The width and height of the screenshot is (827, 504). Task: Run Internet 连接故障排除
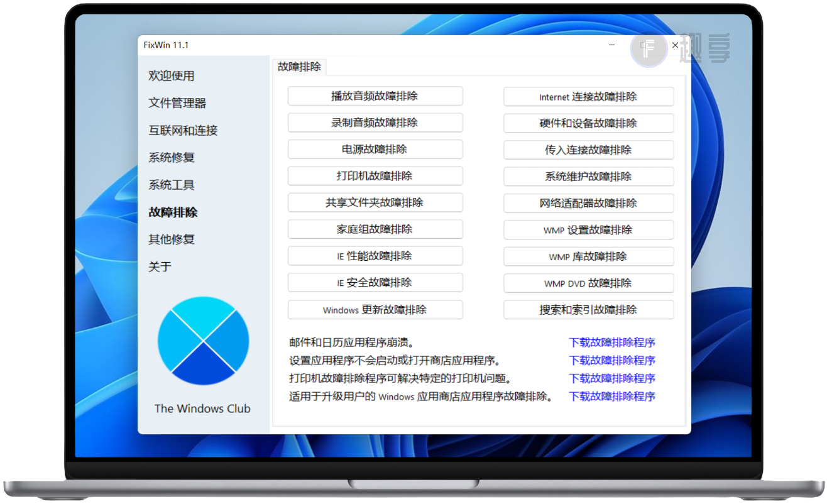[x=589, y=97]
